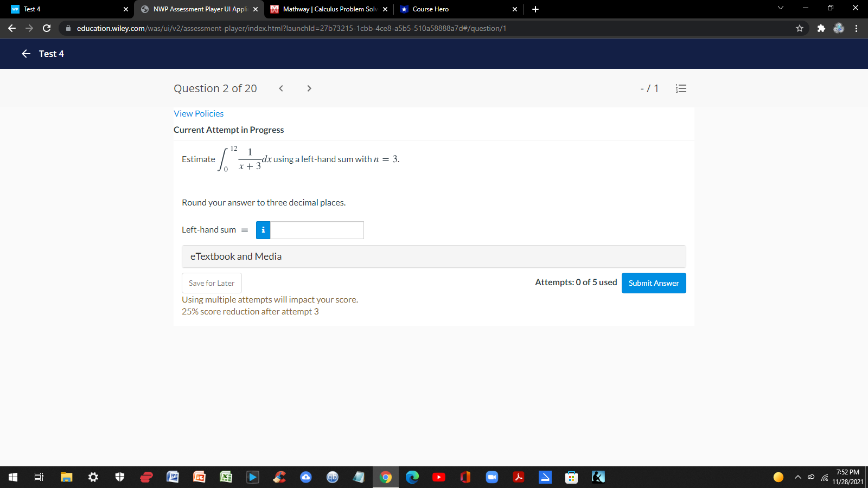The image size is (868, 488).
Task: Open the Chrome profile avatar
Action: click(x=839, y=28)
